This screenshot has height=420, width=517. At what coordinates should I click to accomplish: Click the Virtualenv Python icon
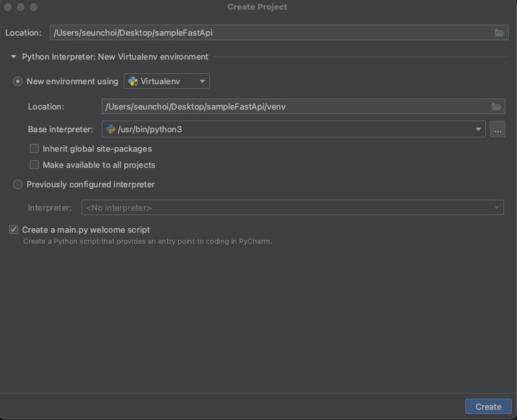click(x=133, y=81)
